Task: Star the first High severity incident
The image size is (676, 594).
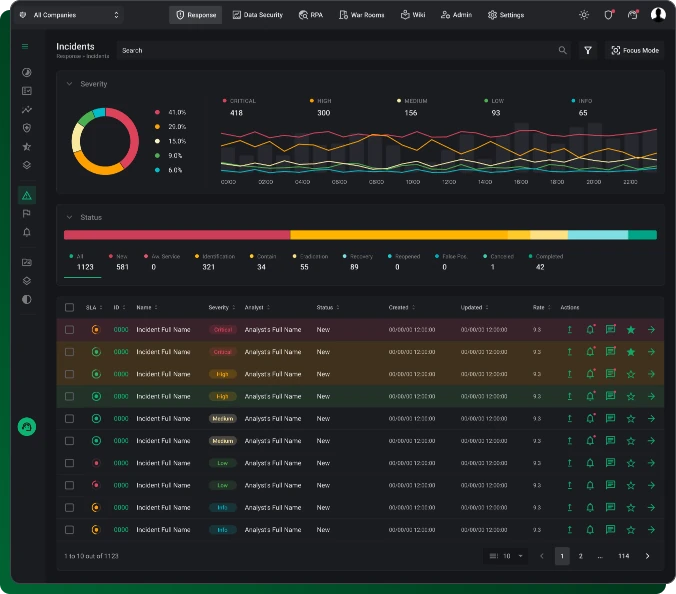Action: click(631, 374)
